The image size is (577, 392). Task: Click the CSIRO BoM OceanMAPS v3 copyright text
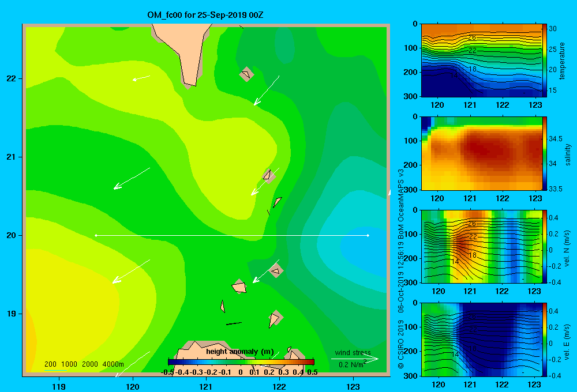401,267
